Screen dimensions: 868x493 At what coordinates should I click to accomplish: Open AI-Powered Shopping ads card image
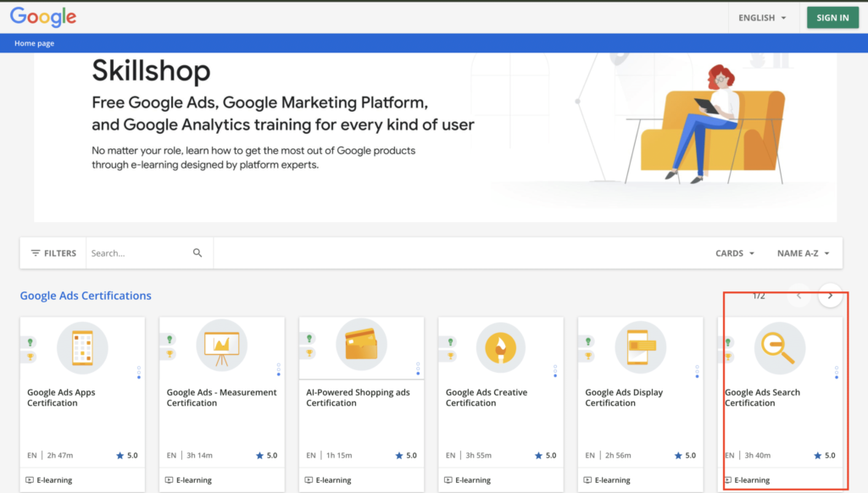(x=361, y=345)
